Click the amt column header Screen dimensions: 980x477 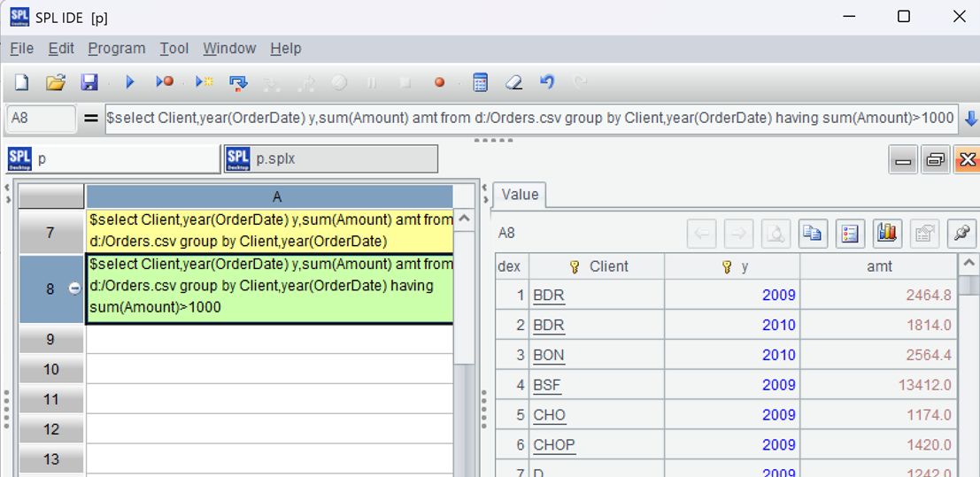click(878, 266)
